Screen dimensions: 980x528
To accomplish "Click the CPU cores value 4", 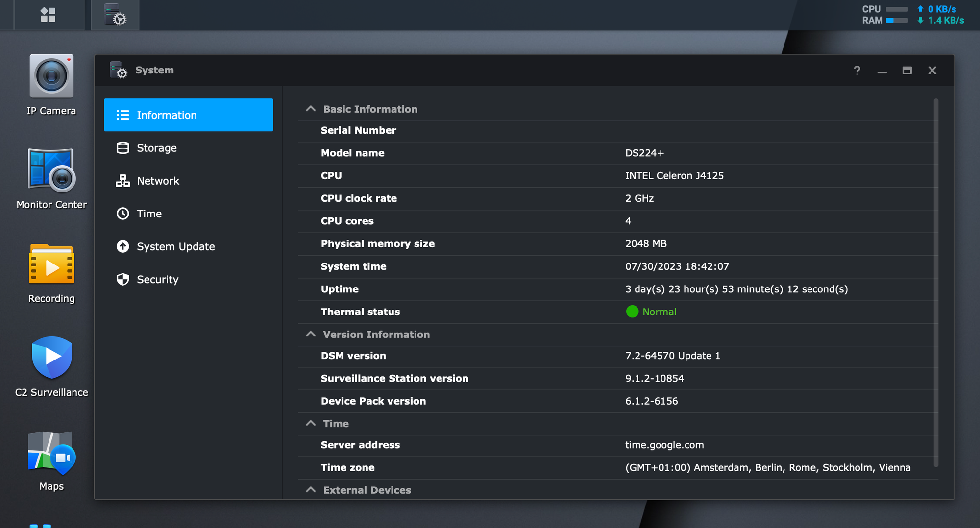I will (628, 221).
